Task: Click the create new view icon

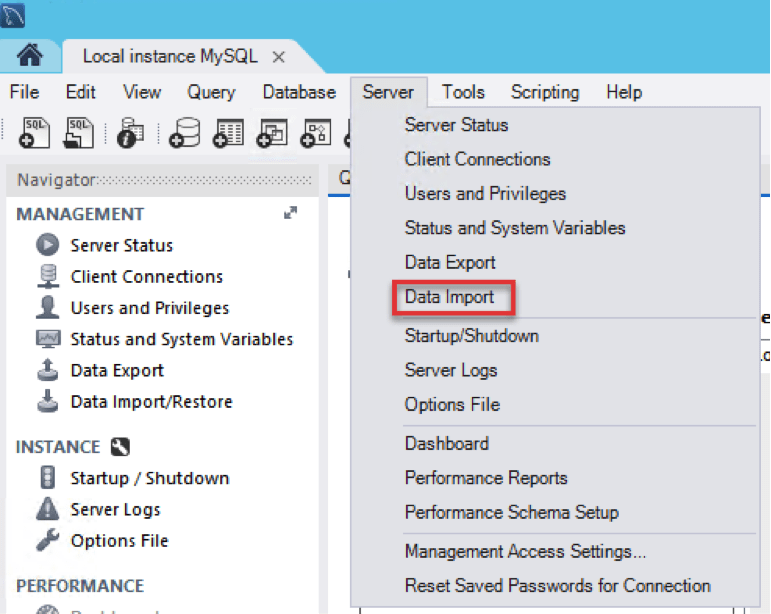Action: [x=272, y=133]
